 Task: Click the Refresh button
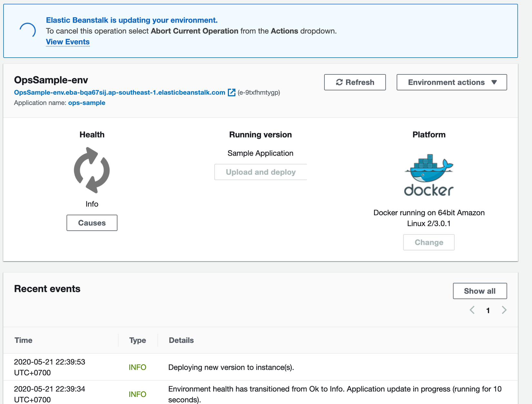[x=355, y=82]
